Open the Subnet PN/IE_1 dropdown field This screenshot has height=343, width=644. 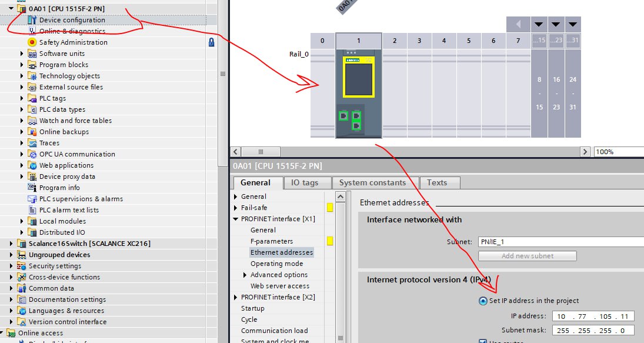[x=560, y=242]
